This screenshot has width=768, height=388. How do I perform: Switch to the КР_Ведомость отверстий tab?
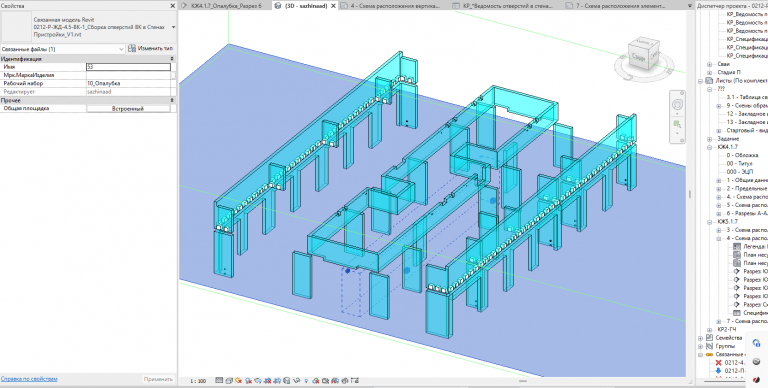504,6
